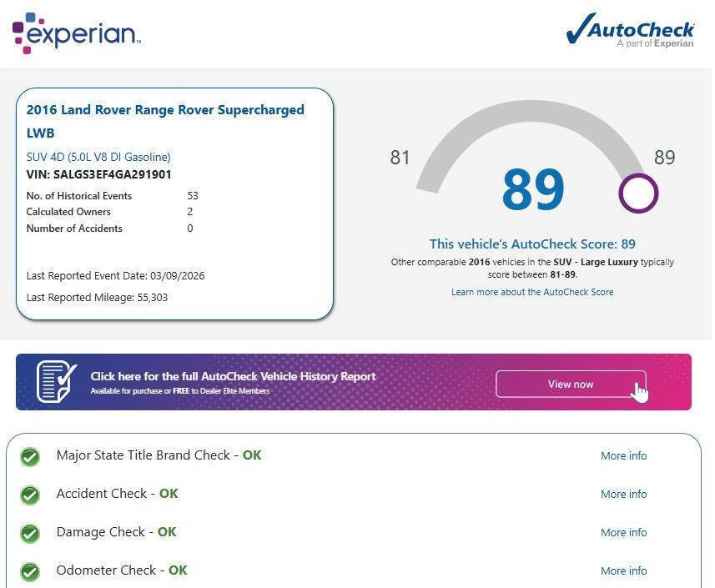Open Learn more about the AutoCheck Score
The width and height of the screenshot is (715, 588).
tap(532, 292)
